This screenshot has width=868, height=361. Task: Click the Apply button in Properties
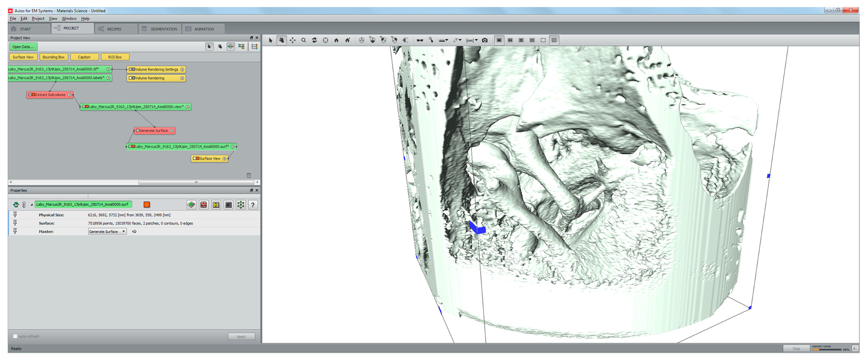coord(241,336)
